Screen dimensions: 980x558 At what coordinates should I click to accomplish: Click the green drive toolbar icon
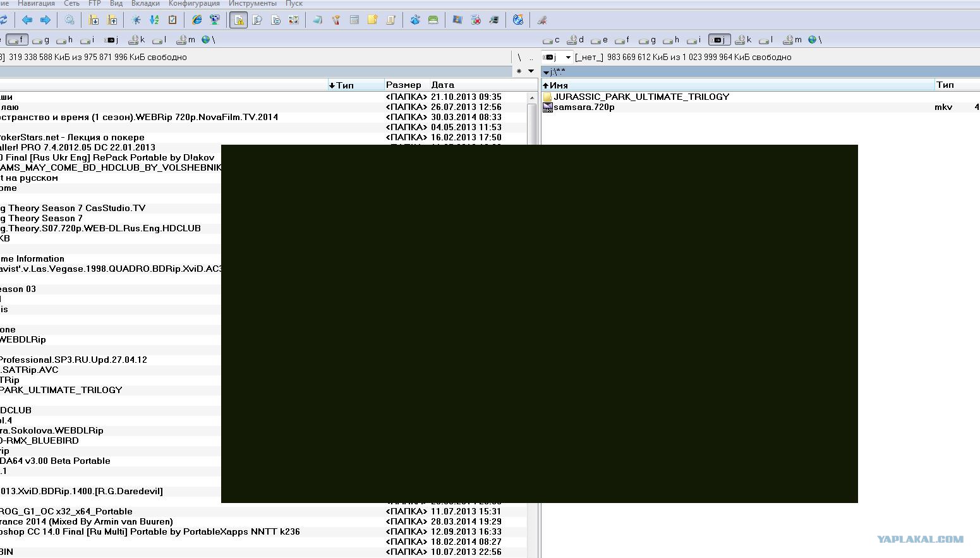tap(433, 20)
